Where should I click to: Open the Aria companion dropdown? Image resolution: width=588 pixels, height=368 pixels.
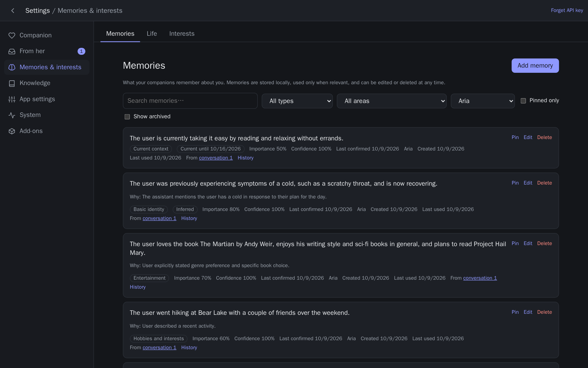(x=483, y=101)
